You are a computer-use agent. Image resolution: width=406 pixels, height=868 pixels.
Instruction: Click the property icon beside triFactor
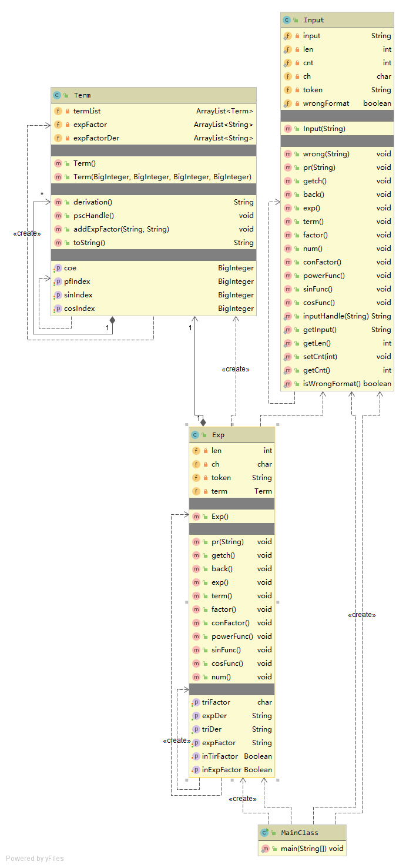click(x=196, y=702)
